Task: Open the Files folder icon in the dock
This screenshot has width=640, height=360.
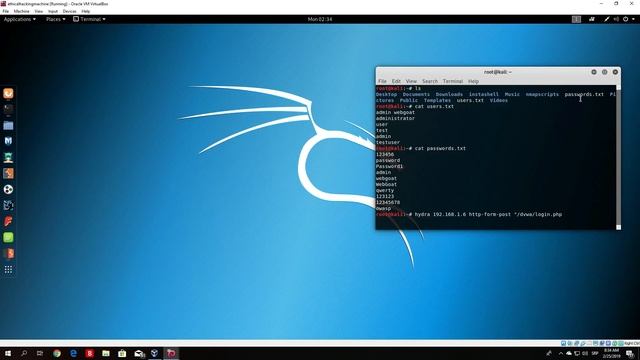Action: pyautogui.click(x=8, y=125)
